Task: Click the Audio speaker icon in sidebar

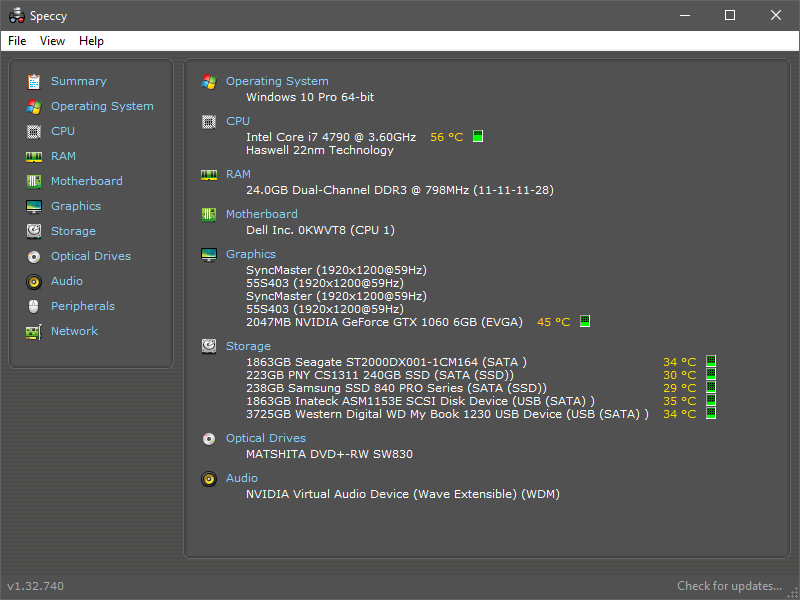Action: 34,281
